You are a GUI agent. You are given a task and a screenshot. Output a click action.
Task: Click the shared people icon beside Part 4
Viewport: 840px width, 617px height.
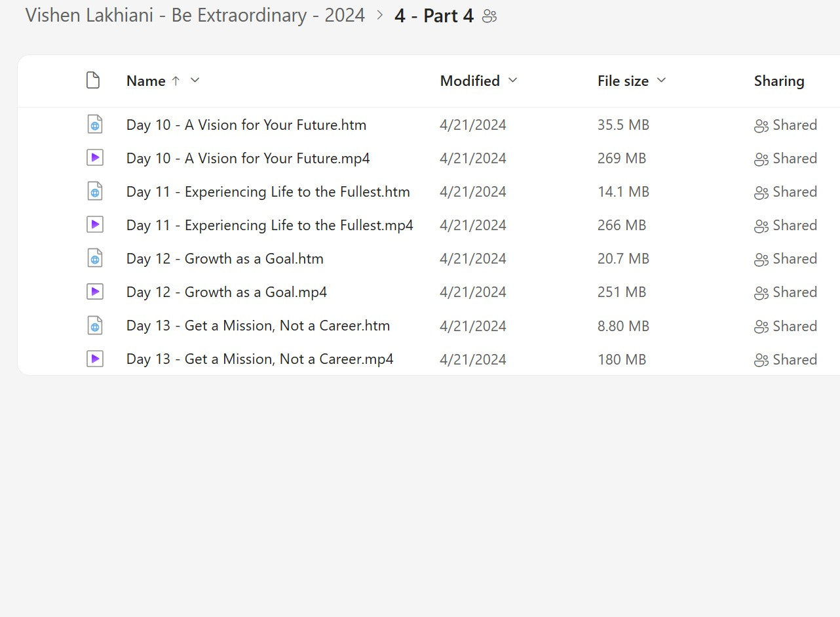click(489, 16)
